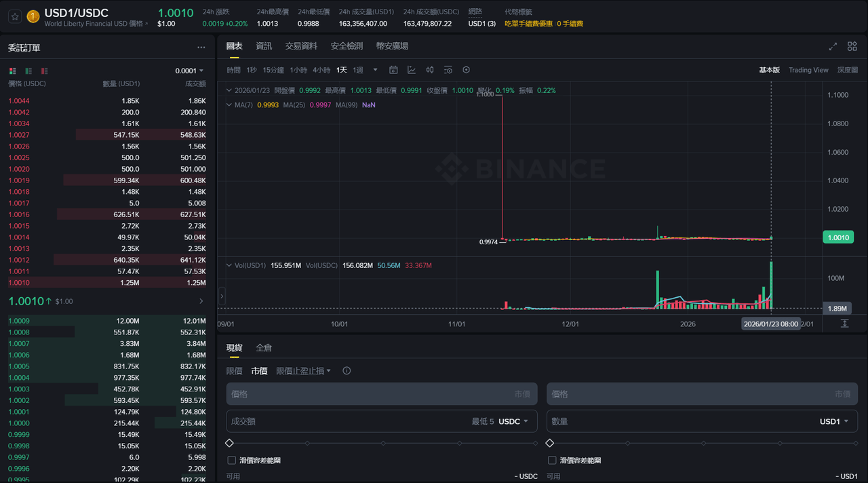Open chart settings via the gear icon
Viewport: 868px width, 483px height.
click(465, 69)
